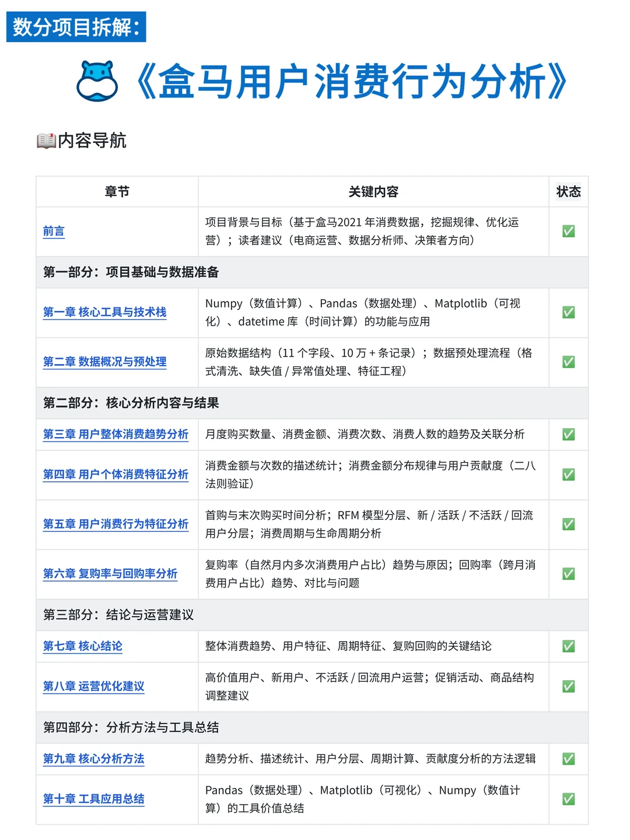Open the 第九章 核心分析方法 link
The width and height of the screenshot is (630, 840).
(x=94, y=759)
